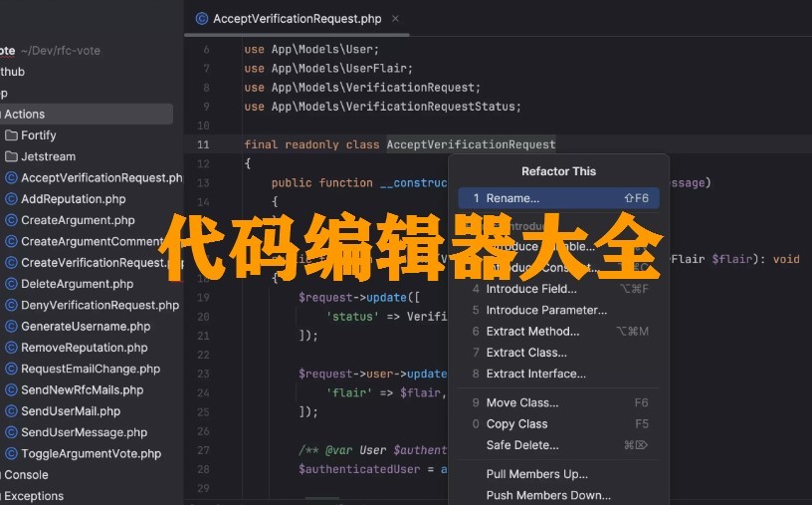
Task: Click 'use App\Models\VerificationRequestStatus;' import line
Action: (382, 107)
